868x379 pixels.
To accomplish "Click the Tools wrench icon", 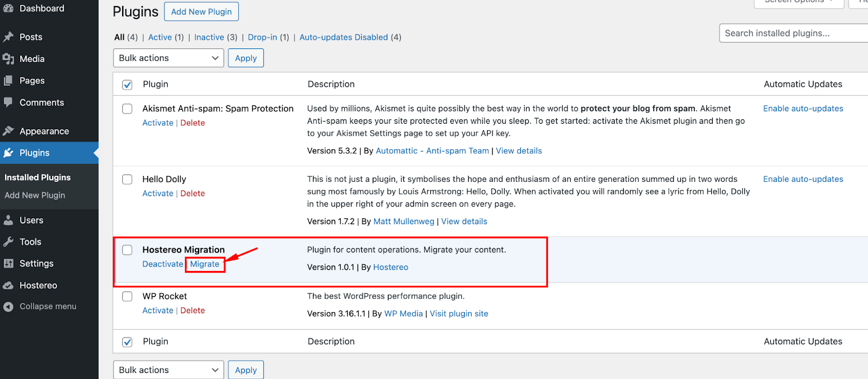I will tap(8, 242).
